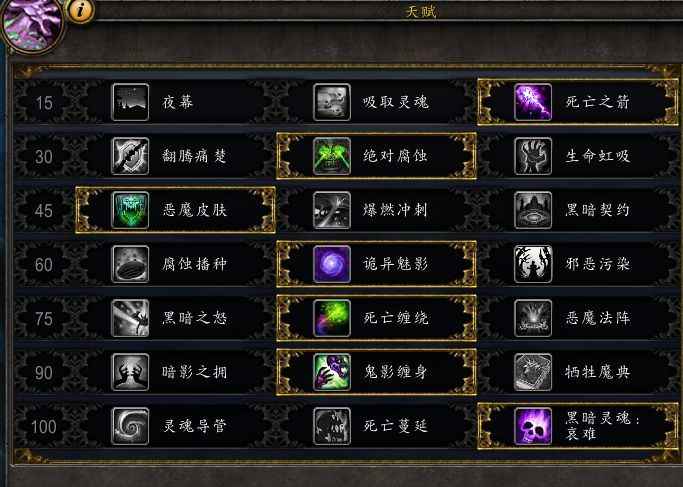Choose the 腐蚀播种 talent icon
This screenshot has width=683, height=487.
tap(130, 264)
